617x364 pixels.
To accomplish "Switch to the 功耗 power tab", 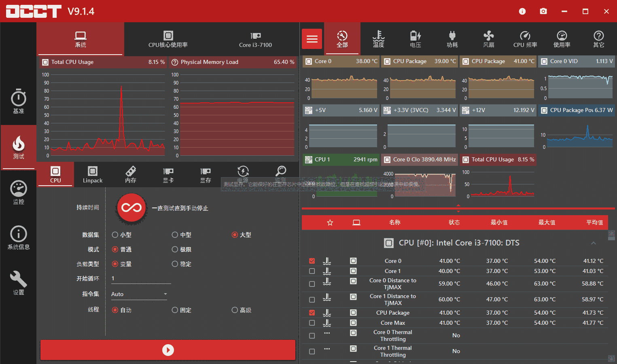I will [x=452, y=39].
